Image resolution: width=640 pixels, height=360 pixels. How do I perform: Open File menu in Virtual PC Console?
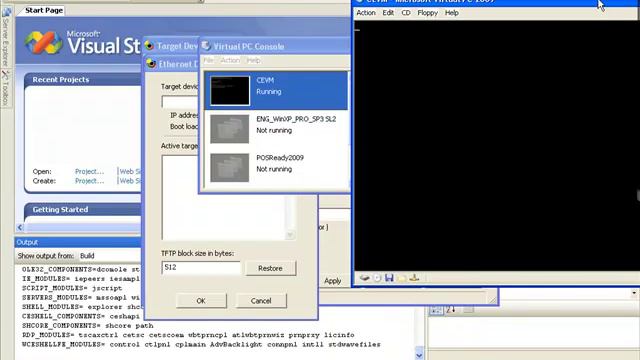point(208,60)
